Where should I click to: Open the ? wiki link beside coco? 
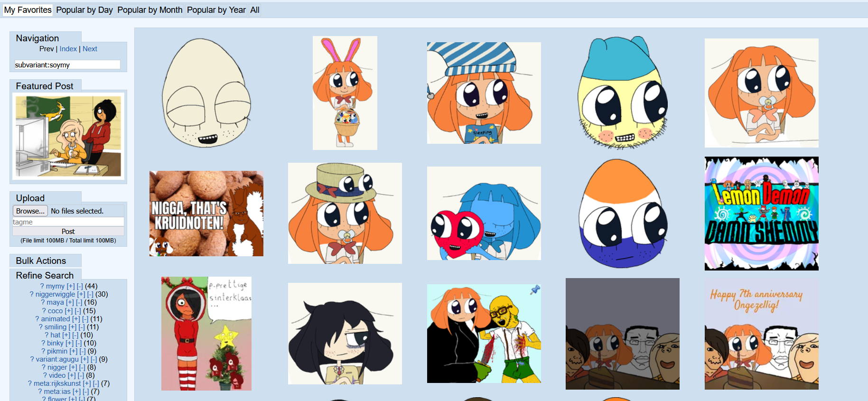tap(44, 311)
